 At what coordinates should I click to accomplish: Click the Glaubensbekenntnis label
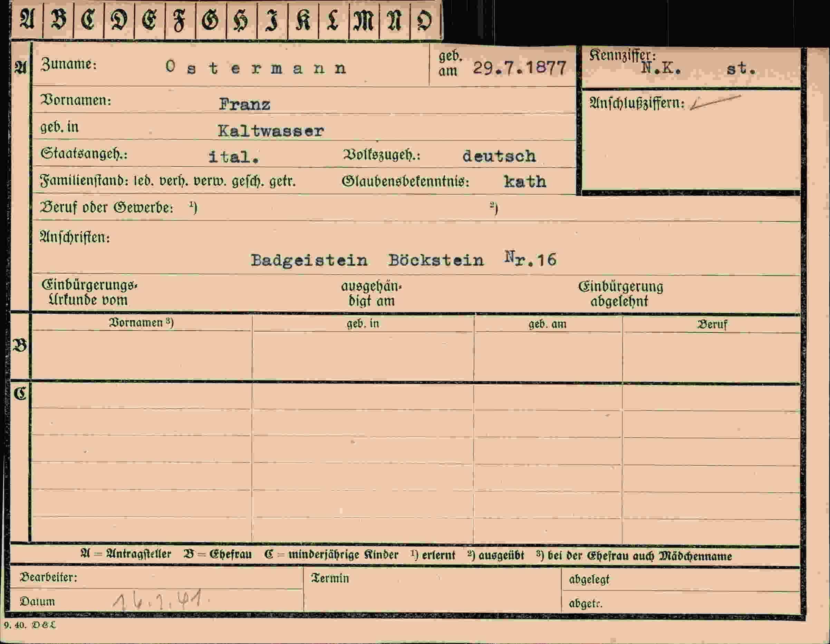(x=405, y=181)
